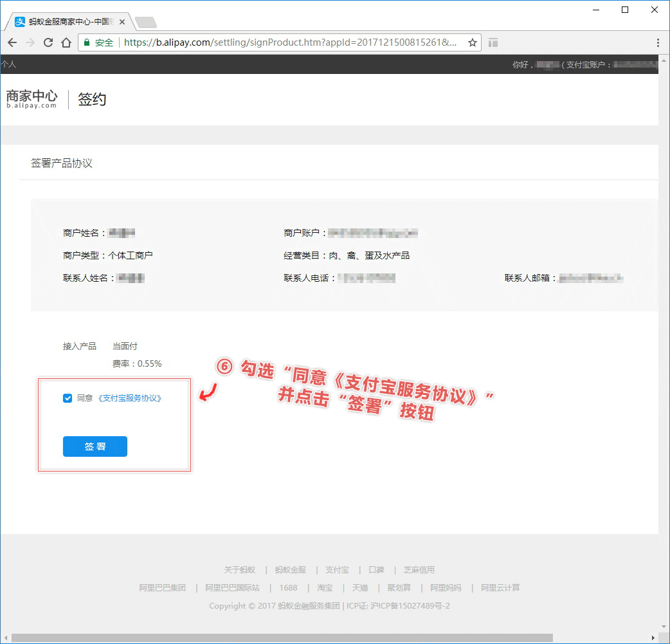
Task: Reload the page with the refresh icon
Action: 48,42
